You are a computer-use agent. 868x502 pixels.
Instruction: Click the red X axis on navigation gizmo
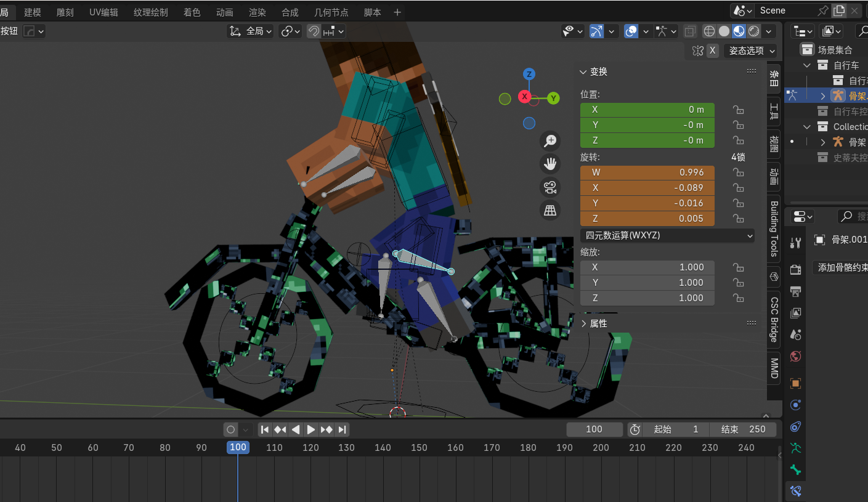524,97
